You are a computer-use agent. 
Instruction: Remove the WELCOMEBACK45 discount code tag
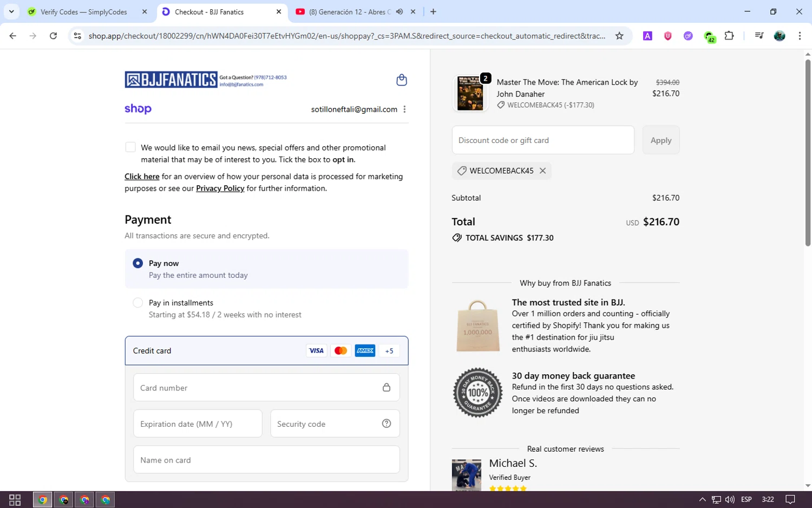(542, 171)
